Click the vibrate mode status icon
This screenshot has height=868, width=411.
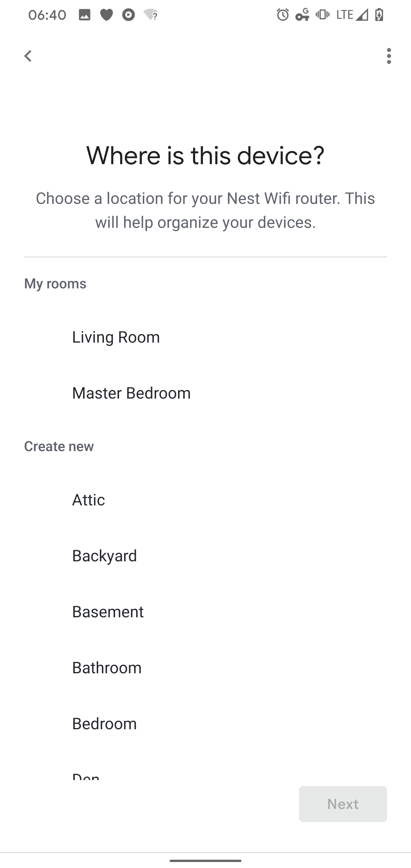(321, 15)
